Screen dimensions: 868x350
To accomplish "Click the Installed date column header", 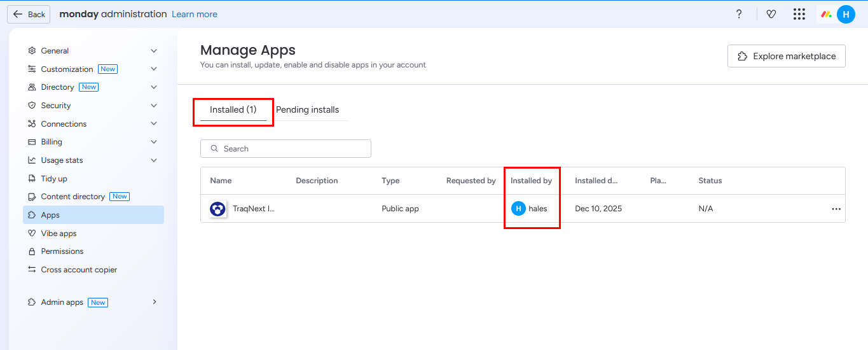I will point(596,181).
